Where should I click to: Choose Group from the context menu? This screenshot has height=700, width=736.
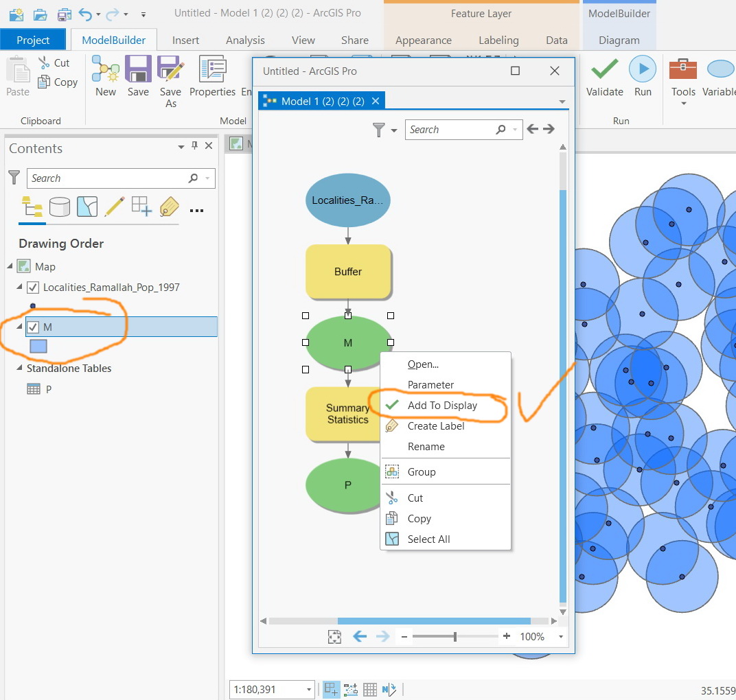pyautogui.click(x=422, y=472)
